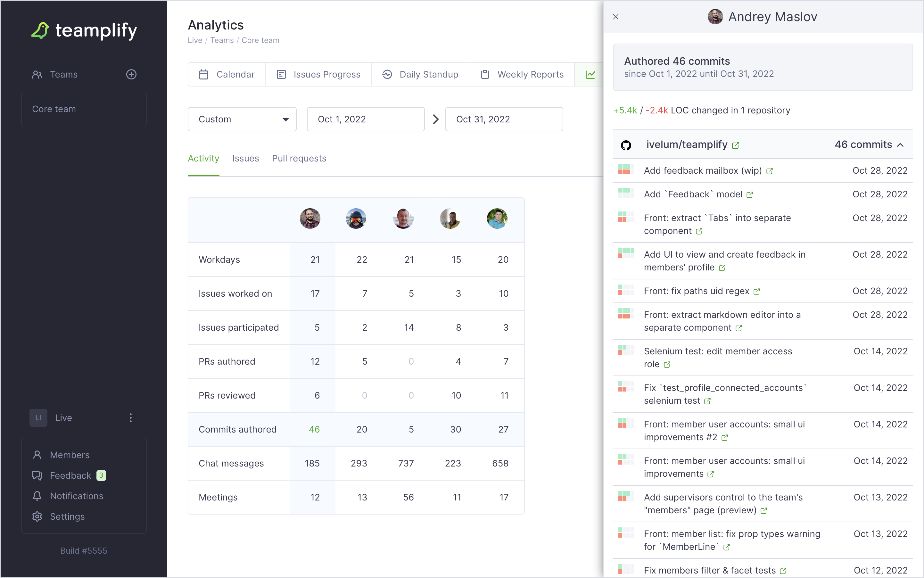Open the three-dot menu next to Live

[x=131, y=417]
